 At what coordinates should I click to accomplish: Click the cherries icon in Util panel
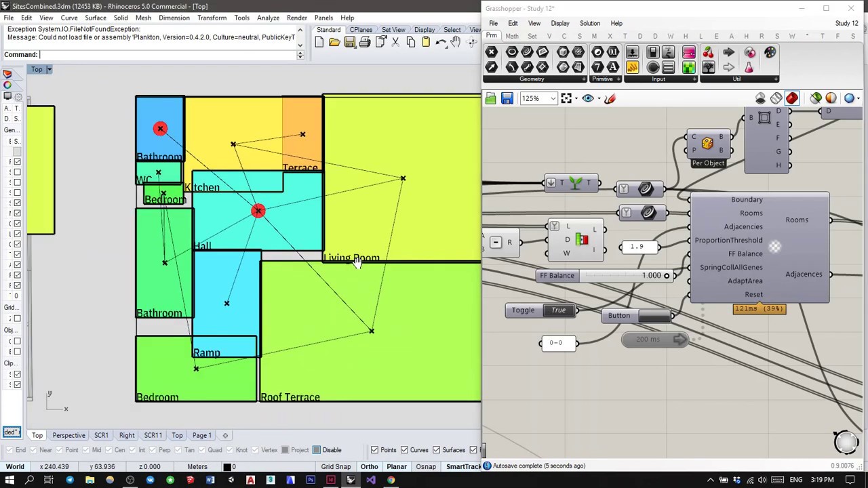pos(707,52)
